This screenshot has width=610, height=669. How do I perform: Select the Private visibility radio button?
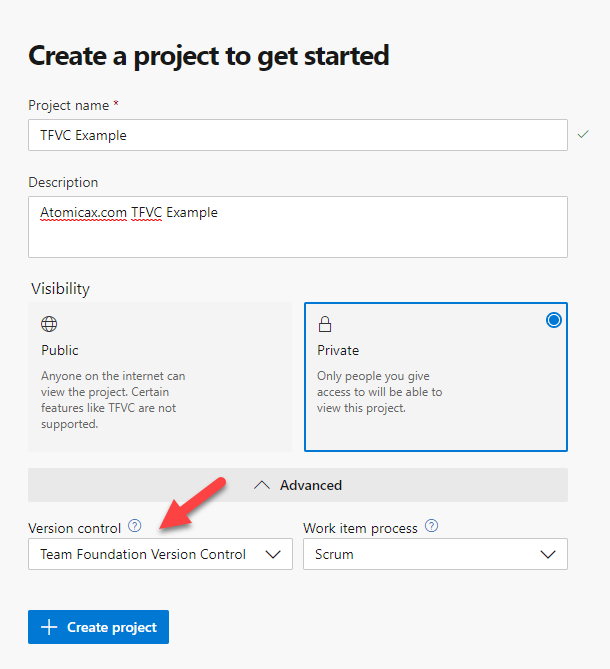point(554,320)
